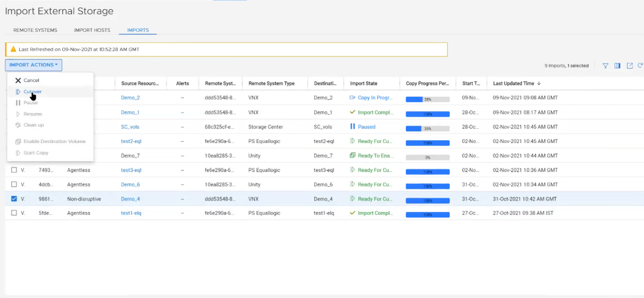Click the Import Complete checkmark for test1-elq

(x=352, y=213)
